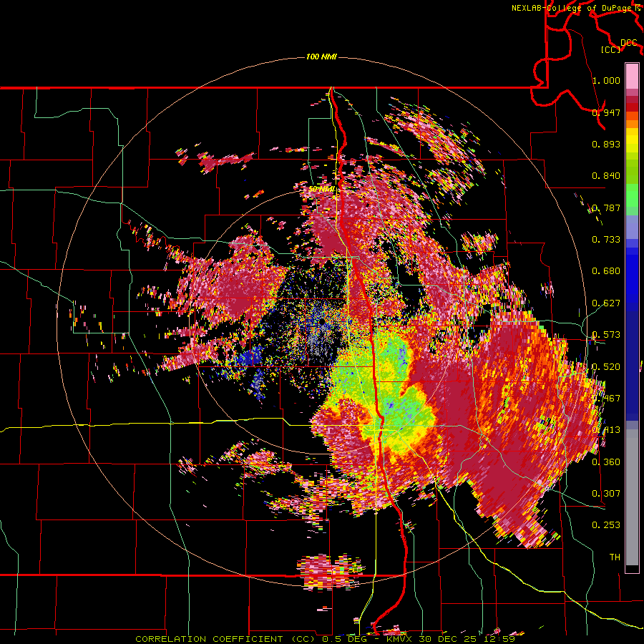
Task: Click the 0.253 scale value
Action: click(x=606, y=525)
